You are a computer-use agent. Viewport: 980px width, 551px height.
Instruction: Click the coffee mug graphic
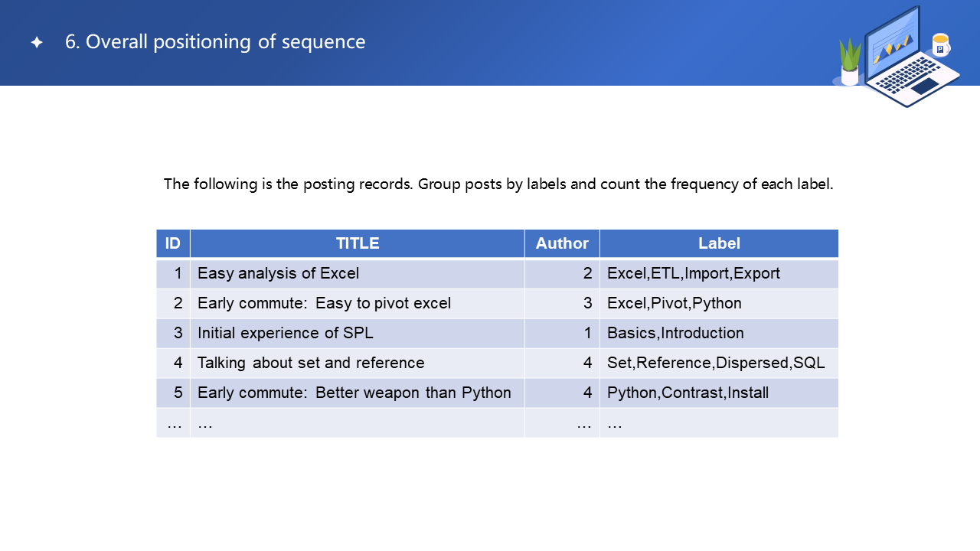(x=940, y=44)
